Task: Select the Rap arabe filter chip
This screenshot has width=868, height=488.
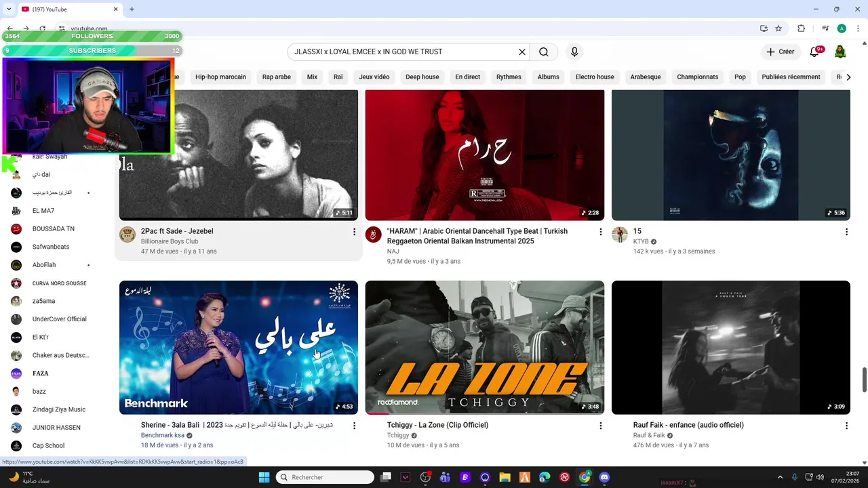Action: pos(277,77)
